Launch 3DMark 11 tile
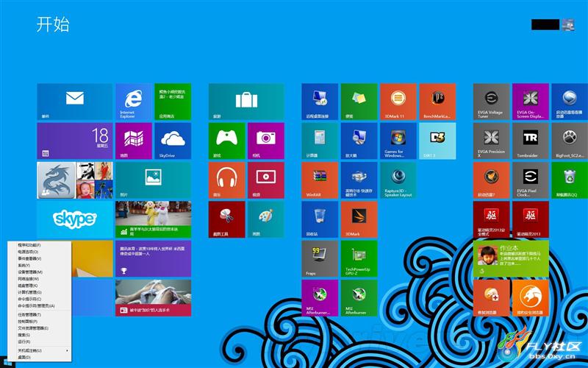This screenshot has height=368, width=588. pos(398,102)
